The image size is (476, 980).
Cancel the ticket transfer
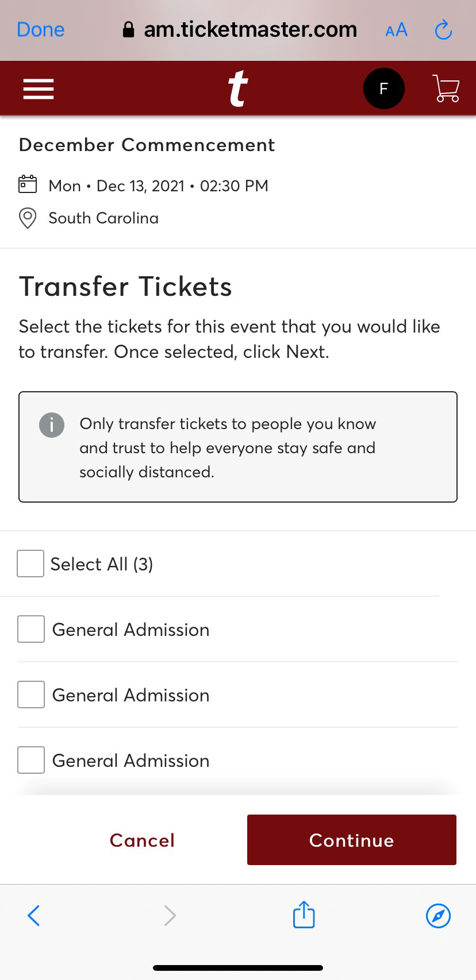pyautogui.click(x=142, y=840)
